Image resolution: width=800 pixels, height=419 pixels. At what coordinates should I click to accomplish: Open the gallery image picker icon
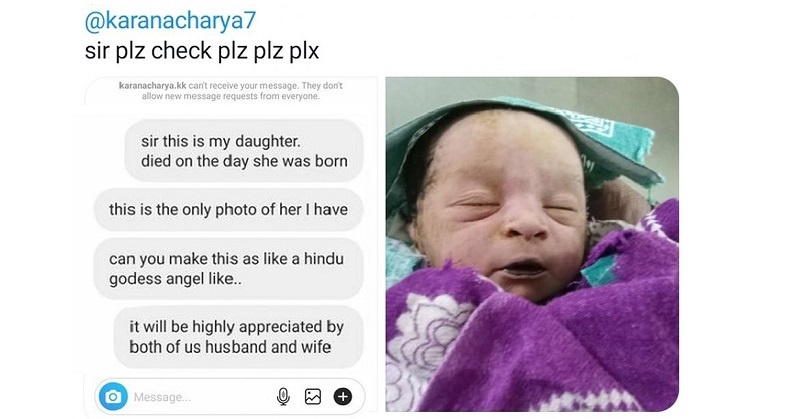[x=313, y=397]
